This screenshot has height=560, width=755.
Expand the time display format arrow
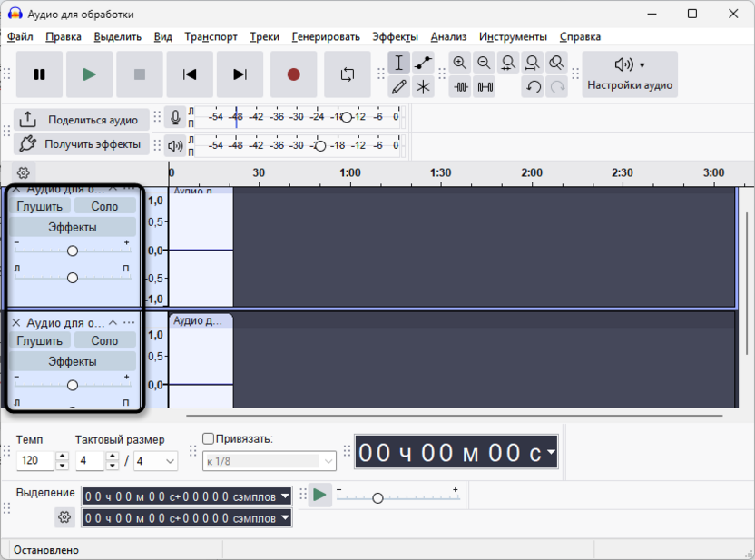[x=551, y=452]
